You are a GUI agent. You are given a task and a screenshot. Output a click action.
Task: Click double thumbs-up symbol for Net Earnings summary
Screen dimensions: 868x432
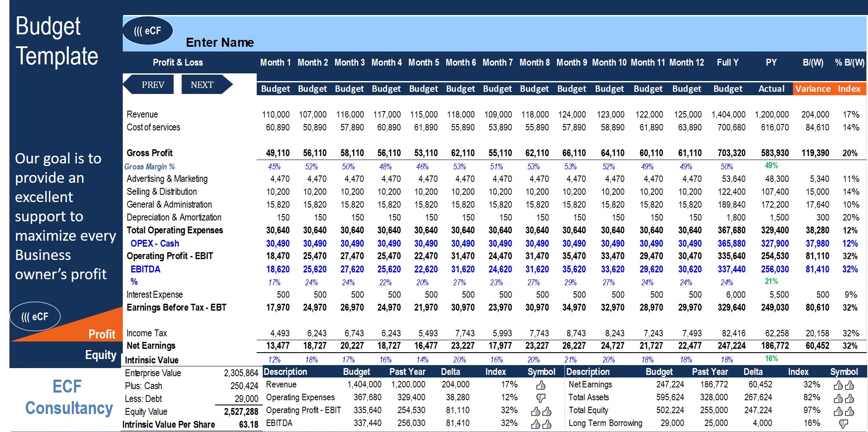[844, 385]
